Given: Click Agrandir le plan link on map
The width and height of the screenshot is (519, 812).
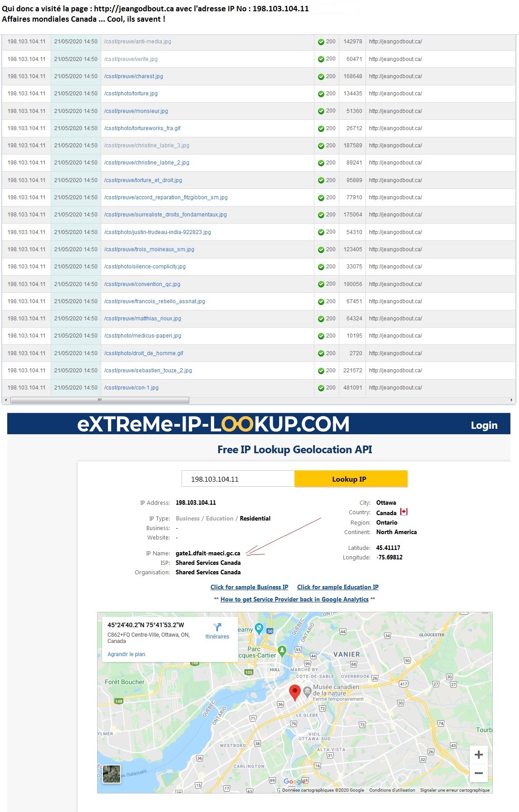Looking at the screenshot, I should tap(126, 654).
